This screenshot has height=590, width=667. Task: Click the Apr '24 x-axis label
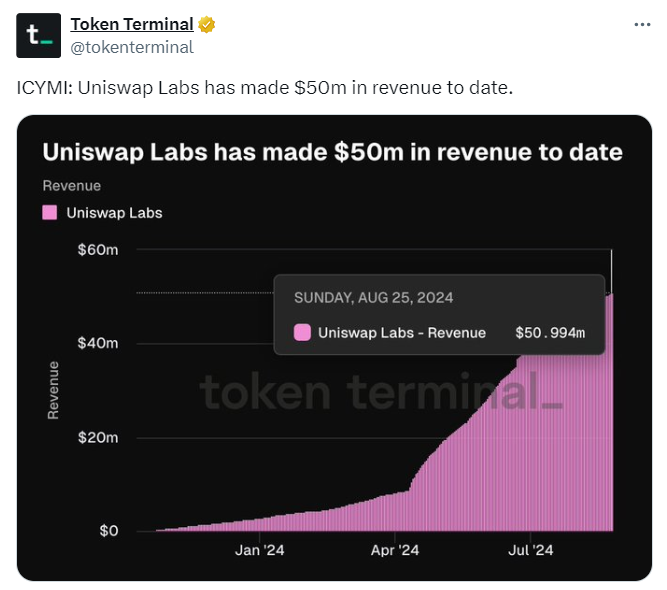pos(396,549)
